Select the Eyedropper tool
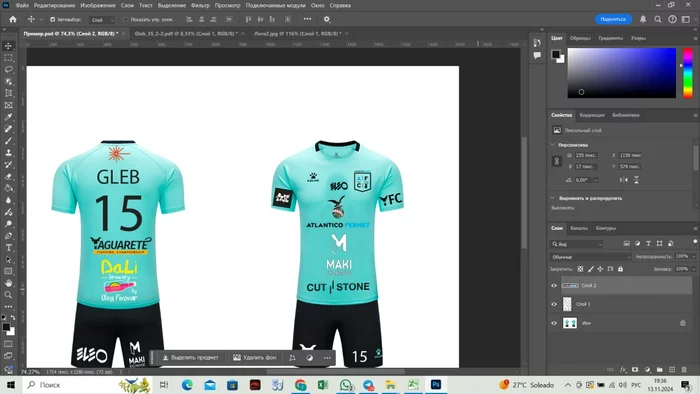This screenshot has width=700, height=394. [x=8, y=117]
